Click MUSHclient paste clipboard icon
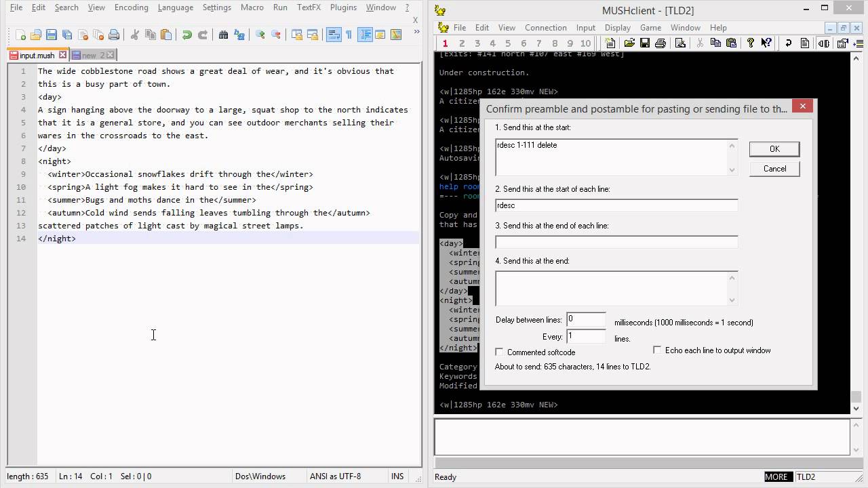Image resolution: width=868 pixels, height=488 pixels. (x=731, y=43)
